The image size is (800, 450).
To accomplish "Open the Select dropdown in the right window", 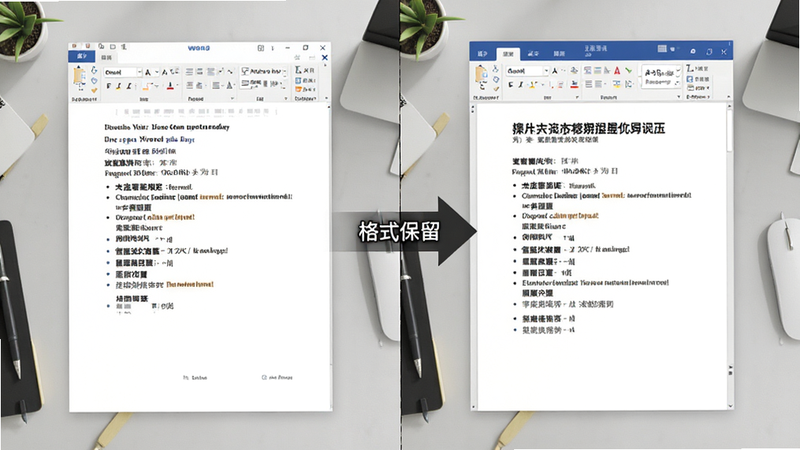I will 708,88.
